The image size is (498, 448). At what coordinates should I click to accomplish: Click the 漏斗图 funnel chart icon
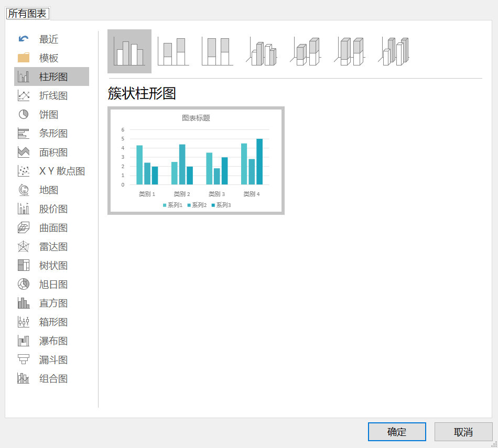click(24, 360)
